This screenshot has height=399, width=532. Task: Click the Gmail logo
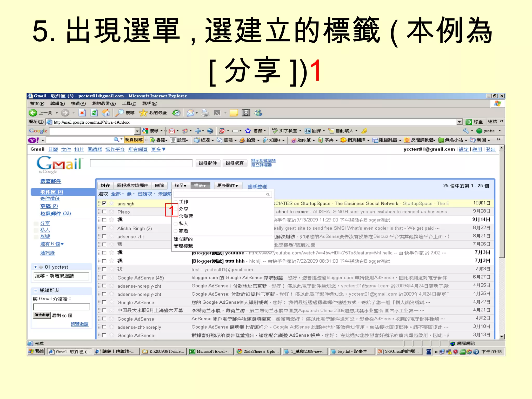point(59,164)
